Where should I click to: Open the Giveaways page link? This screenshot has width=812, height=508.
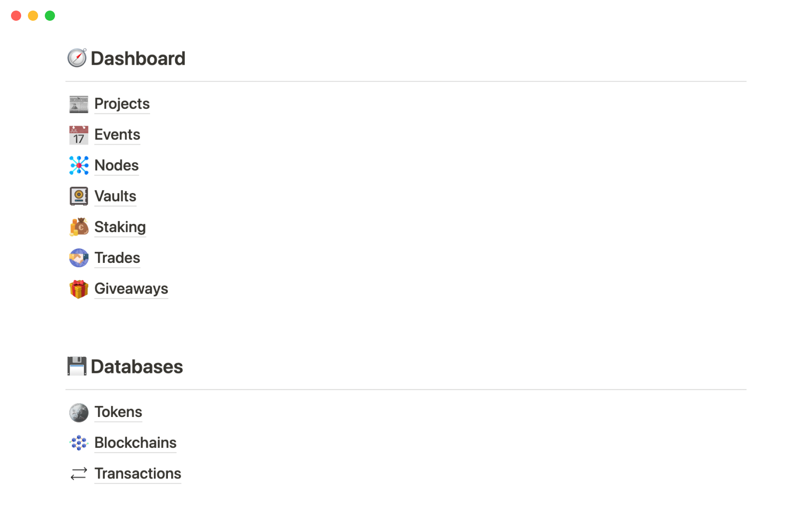[x=131, y=289]
